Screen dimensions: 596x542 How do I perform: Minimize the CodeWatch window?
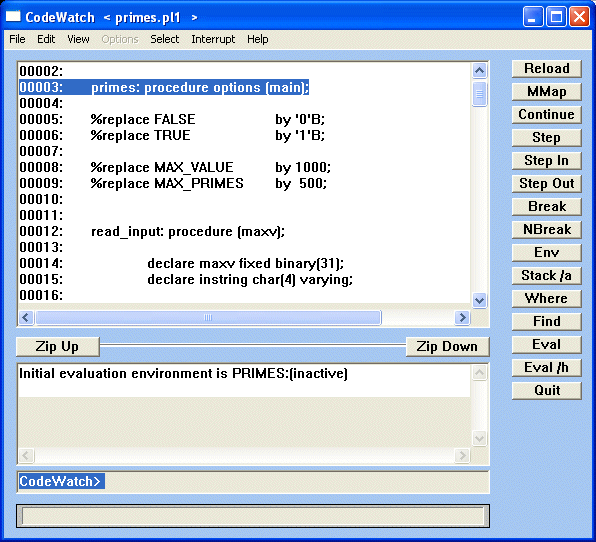click(532, 17)
